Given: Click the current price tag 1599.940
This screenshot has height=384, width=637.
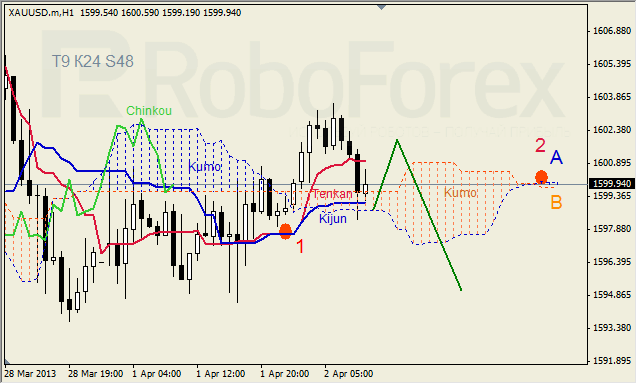Looking at the screenshot, I should point(612,184).
